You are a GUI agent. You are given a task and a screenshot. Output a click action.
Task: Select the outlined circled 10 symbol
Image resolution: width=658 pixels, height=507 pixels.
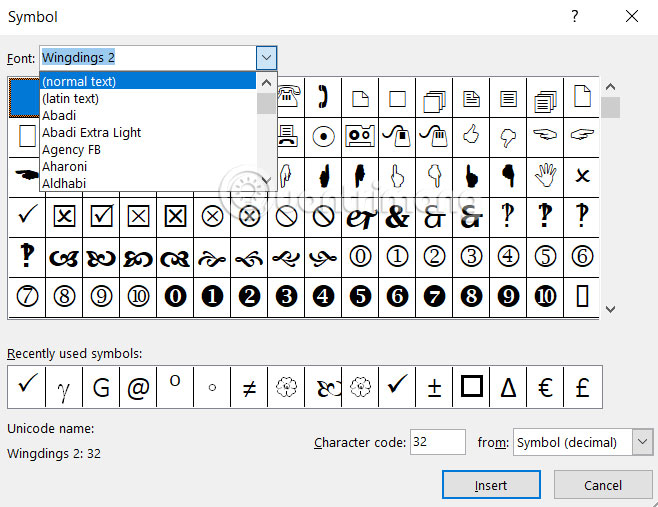click(x=138, y=296)
